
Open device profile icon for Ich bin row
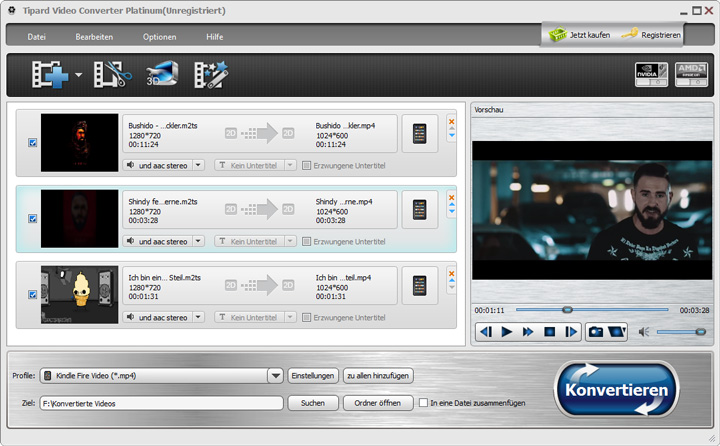point(420,285)
